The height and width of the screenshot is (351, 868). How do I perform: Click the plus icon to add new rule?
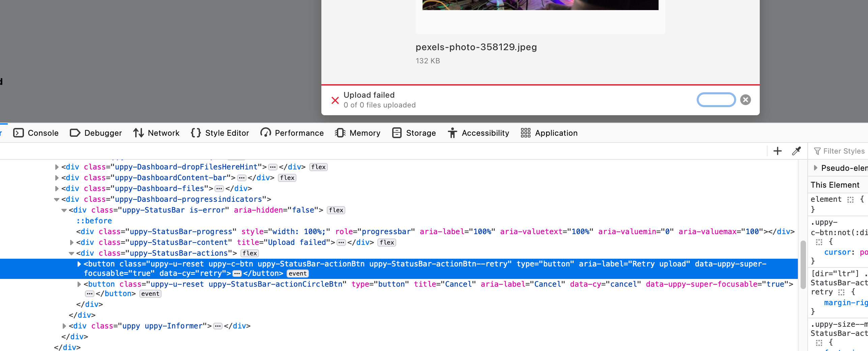[778, 151]
